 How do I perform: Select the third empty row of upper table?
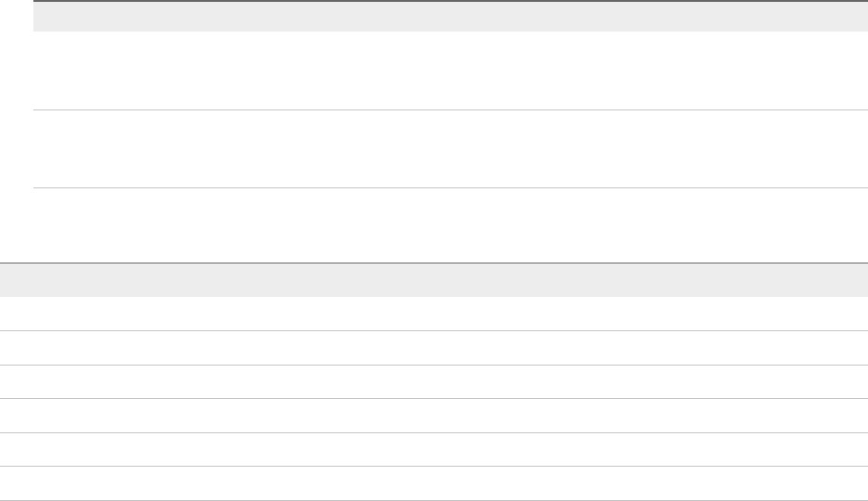(x=444, y=225)
